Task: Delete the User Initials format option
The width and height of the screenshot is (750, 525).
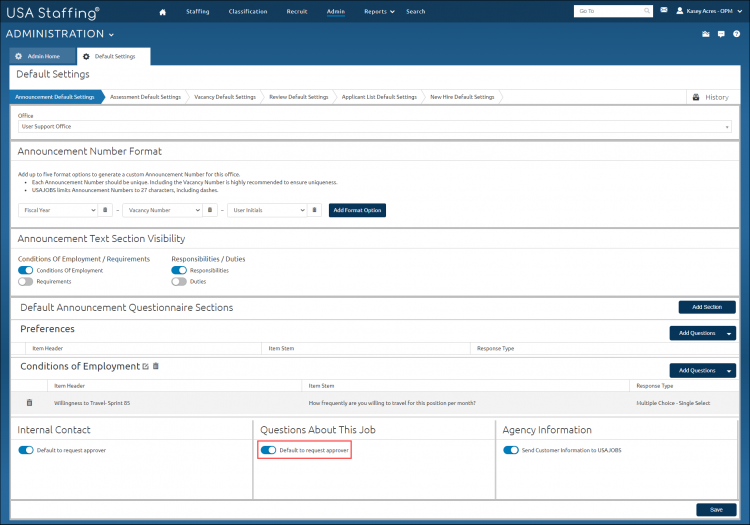Action: [314, 210]
